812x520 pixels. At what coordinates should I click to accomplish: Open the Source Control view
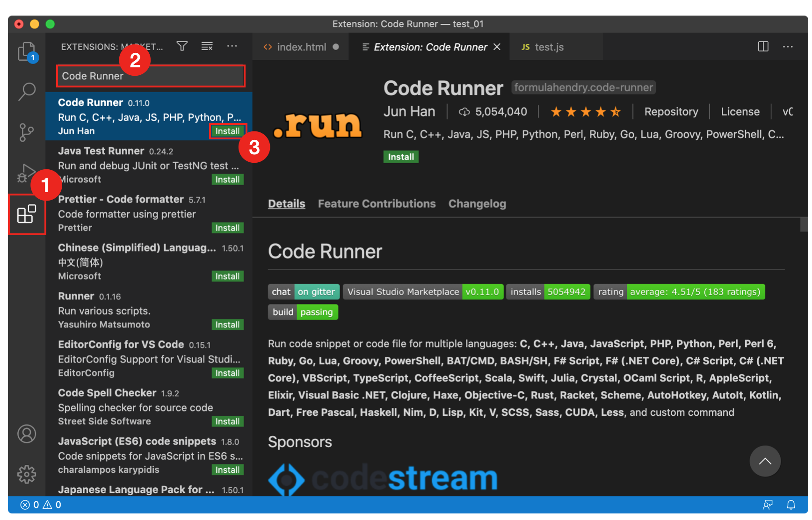pyautogui.click(x=27, y=133)
